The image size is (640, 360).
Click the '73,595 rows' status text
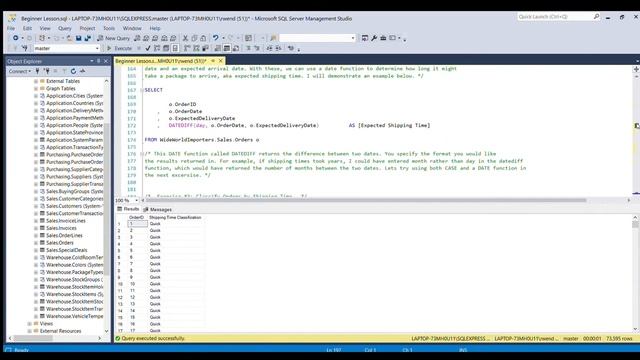click(x=619, y=338)
